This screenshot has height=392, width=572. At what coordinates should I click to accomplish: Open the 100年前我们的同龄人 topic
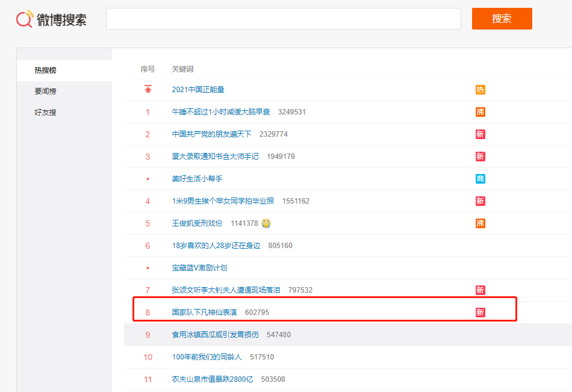pos(207,357)
